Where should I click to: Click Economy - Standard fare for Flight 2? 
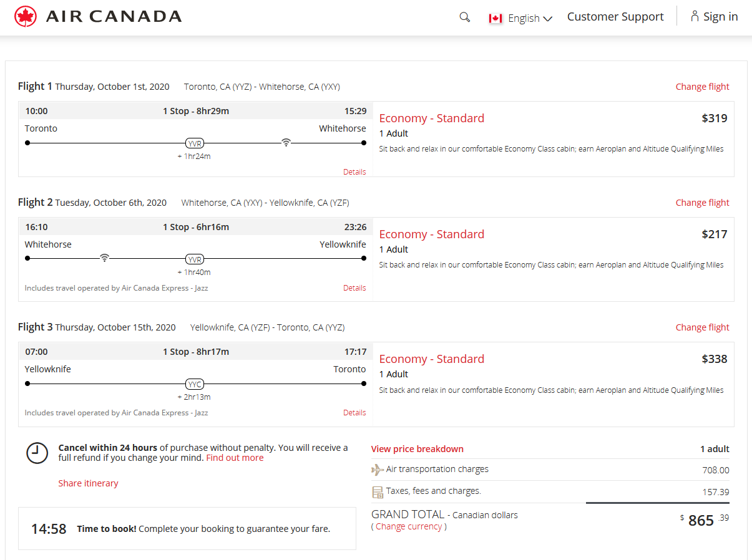[x=432, y=234]
